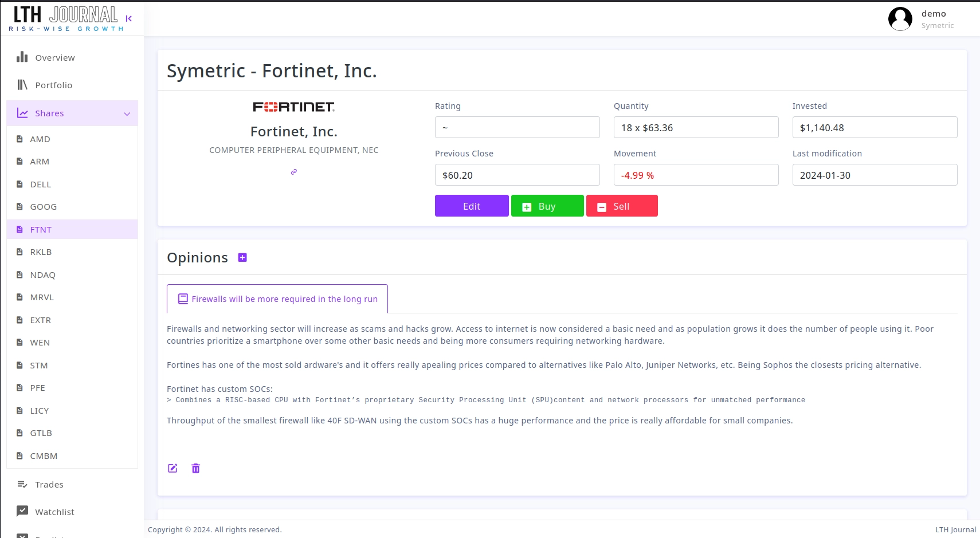This screenshot has height=538, width=980.
Task: Click the LTH Journal footer text
Action: (955, 529)
